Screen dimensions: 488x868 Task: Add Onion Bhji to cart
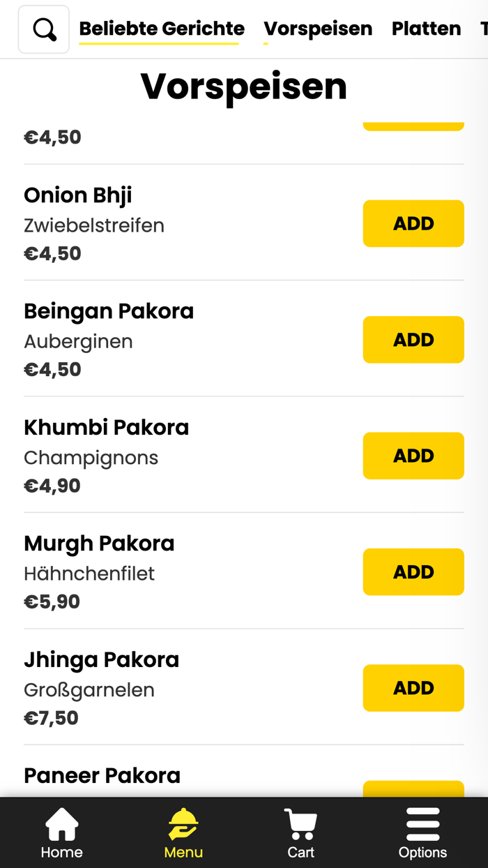point(413,223)
